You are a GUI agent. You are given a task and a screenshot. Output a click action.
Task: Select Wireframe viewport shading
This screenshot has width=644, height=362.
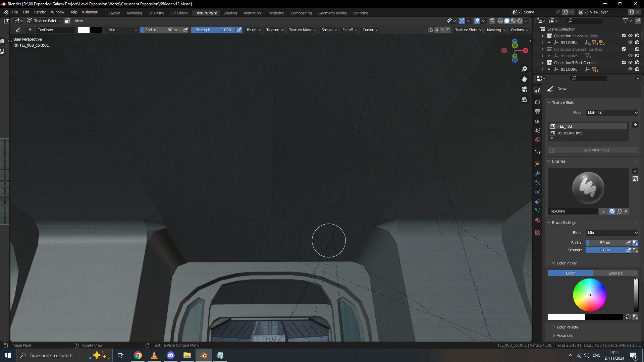500,21
